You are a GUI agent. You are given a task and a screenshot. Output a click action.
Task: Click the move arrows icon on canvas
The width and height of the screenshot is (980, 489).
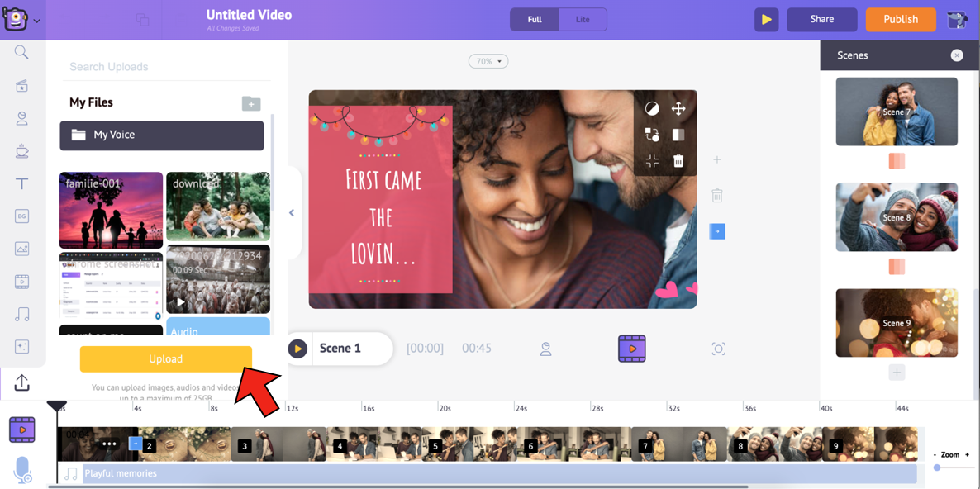[x=678, y=109]
